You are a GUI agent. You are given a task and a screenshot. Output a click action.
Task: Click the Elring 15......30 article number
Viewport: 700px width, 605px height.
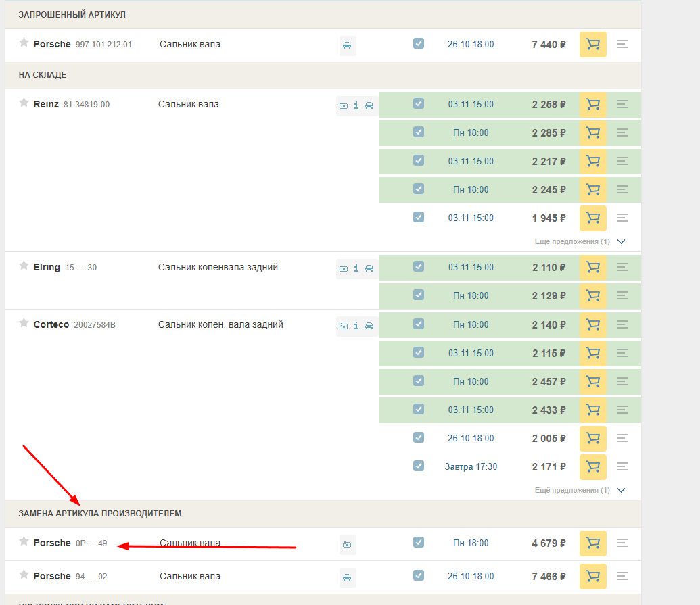(x=81, y=268)
